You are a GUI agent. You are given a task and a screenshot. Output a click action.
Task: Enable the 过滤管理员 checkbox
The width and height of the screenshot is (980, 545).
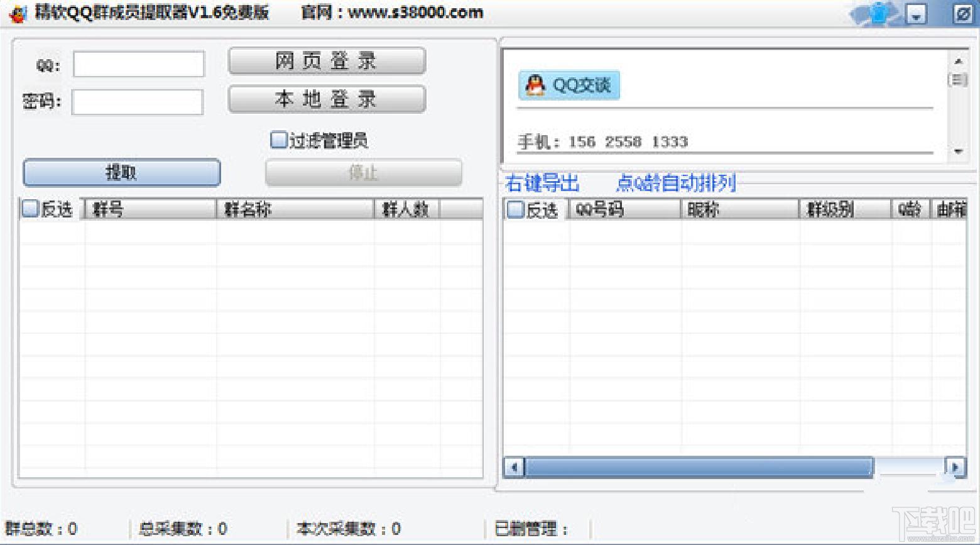click(278, 140)
